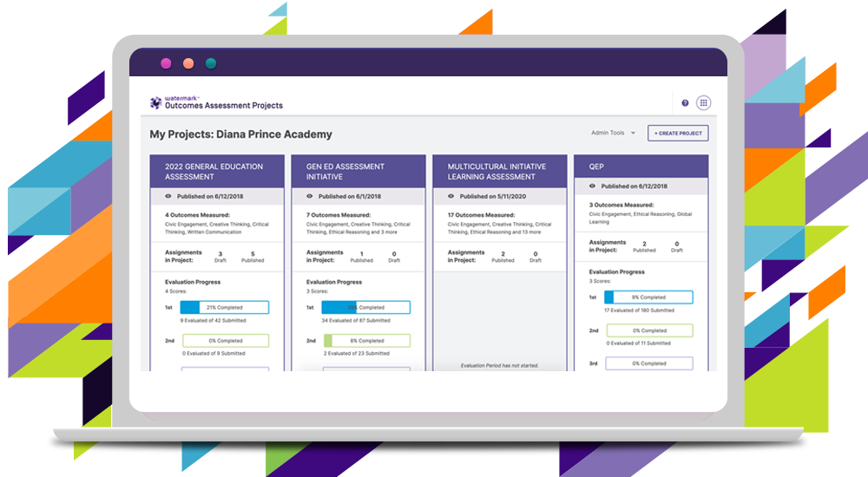Image resolution: width=868 pixels, height=477 pixels.
Task: Click '4 Scores:' label
Action: tap(176, 291)
